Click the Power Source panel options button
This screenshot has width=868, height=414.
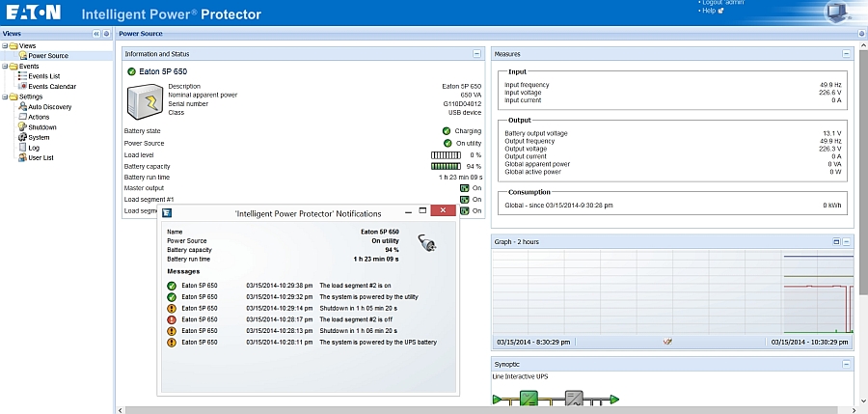click(x=862, y=34)
